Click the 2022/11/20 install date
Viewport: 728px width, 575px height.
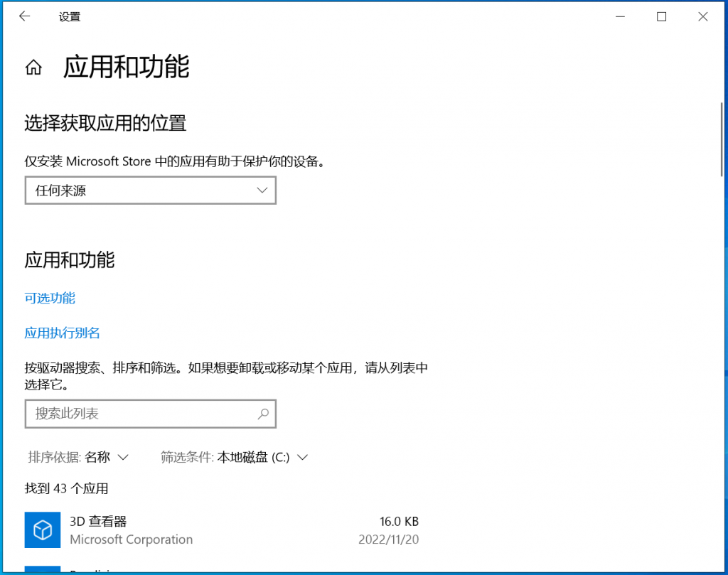(x=389, y=539)
